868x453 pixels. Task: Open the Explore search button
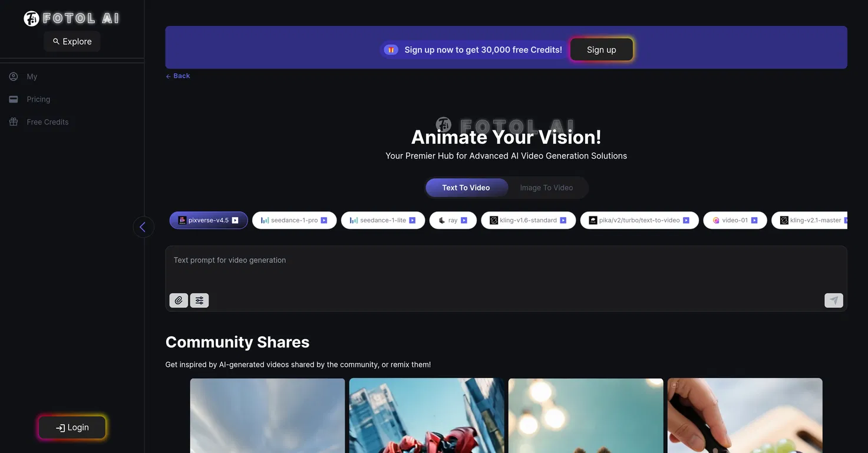72,41
